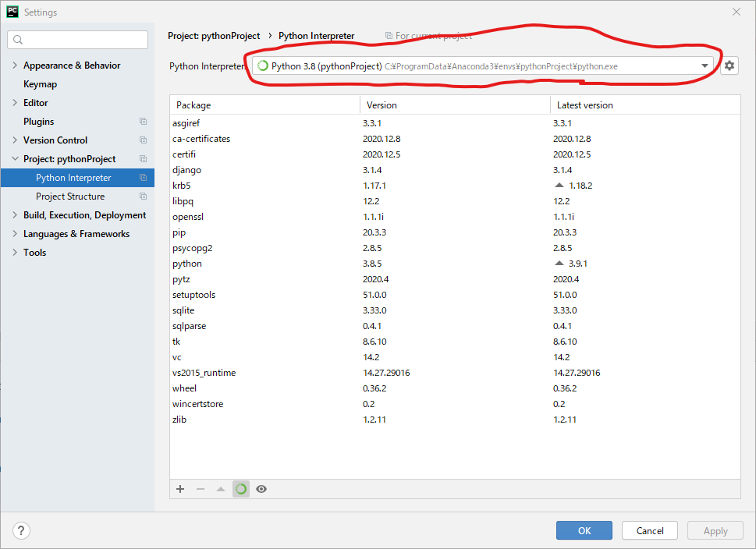This screenshot has width=756, height=549.
Task: Select the setuptools package row
Action: tap(455, 295)
